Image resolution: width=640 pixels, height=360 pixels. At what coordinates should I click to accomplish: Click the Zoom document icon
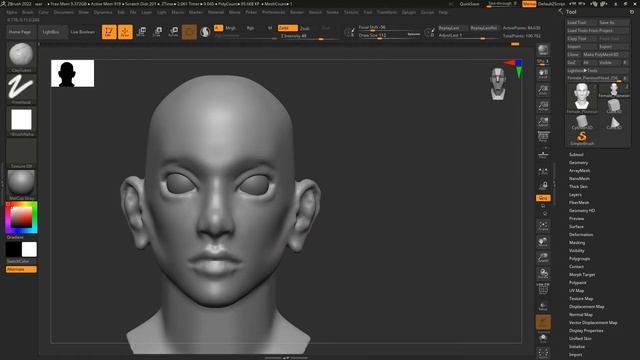coord(543,90)
